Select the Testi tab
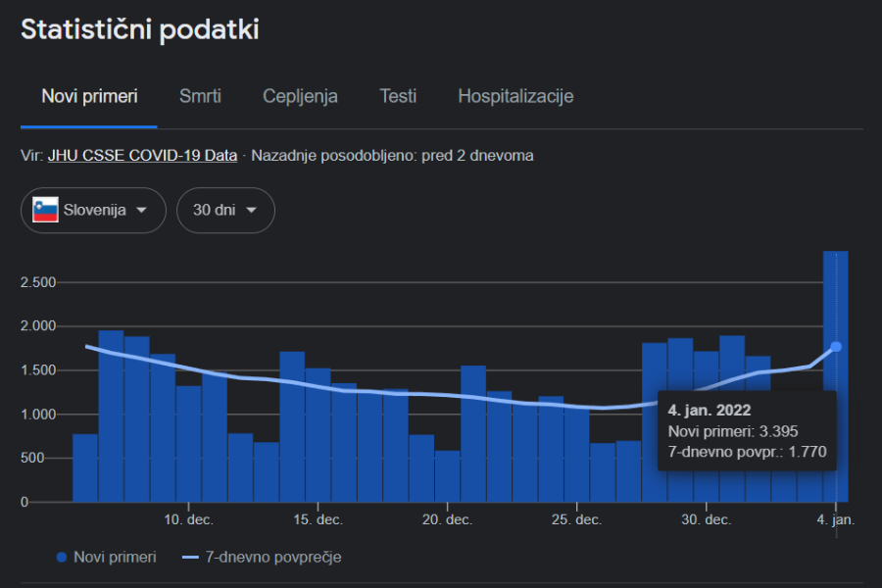882x588 pixels. coord(398,96)
